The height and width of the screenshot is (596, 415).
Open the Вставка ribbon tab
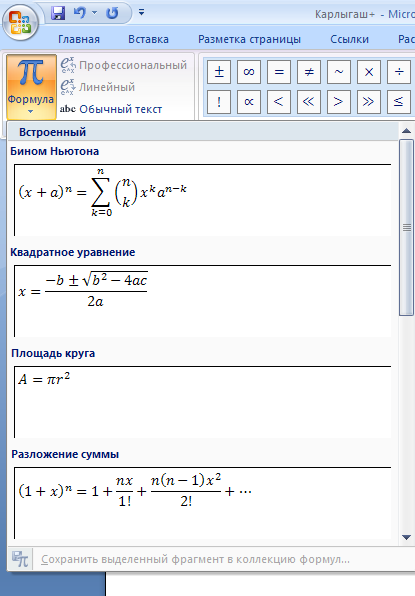tap(148, 39)
